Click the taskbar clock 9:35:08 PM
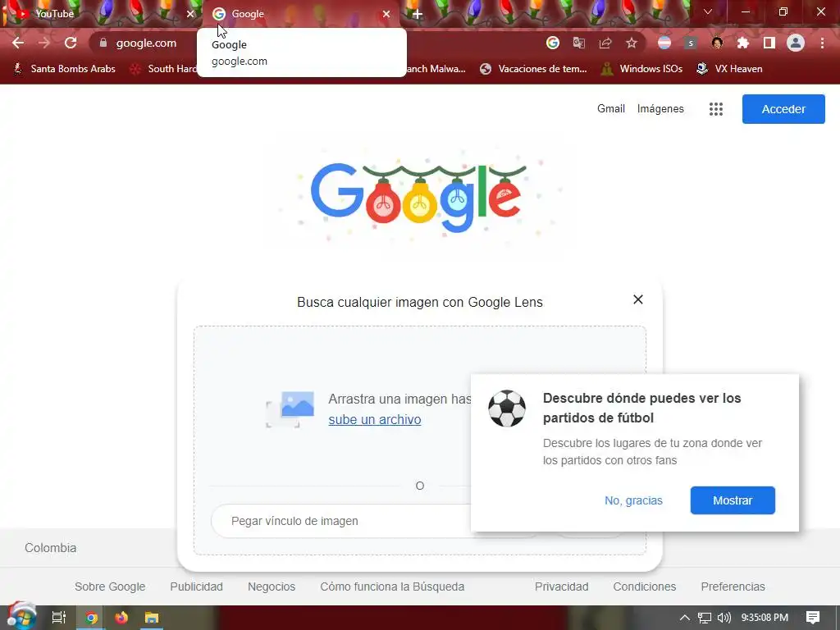This screenshot has height=630, width=840. coord(765,618)
